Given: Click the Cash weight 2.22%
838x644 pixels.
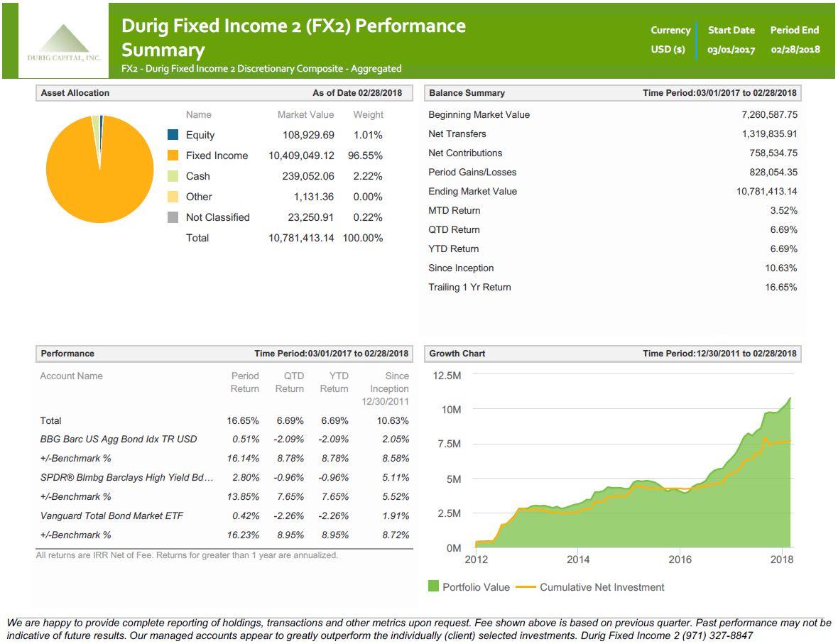Looking at the screenshot, I should (368, 176).
